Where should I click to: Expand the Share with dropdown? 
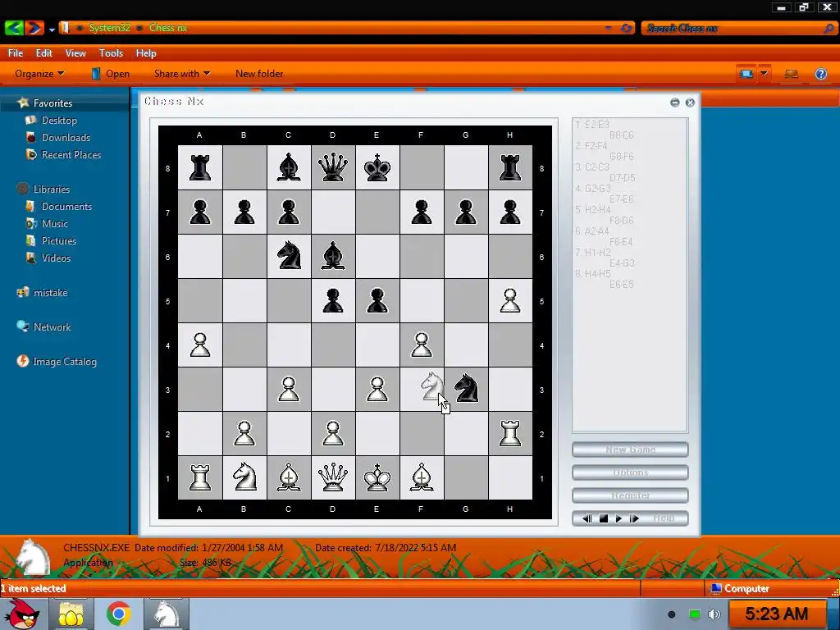pyautogui.click(x=181, y=73)
